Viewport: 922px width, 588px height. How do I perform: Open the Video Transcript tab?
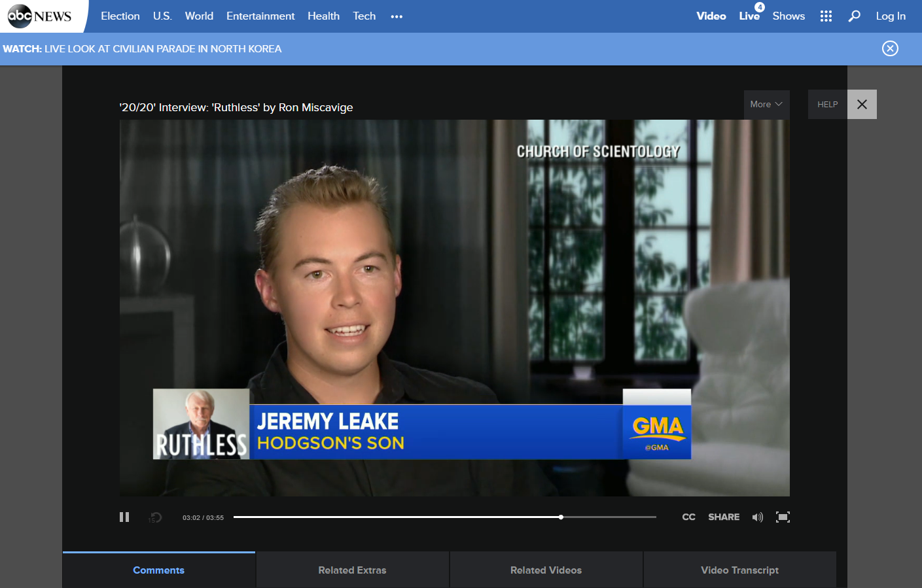739,570
